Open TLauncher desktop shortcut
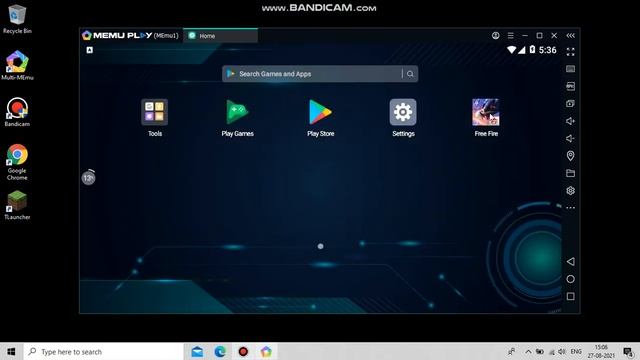640x360 pixels. pos(17,205)
